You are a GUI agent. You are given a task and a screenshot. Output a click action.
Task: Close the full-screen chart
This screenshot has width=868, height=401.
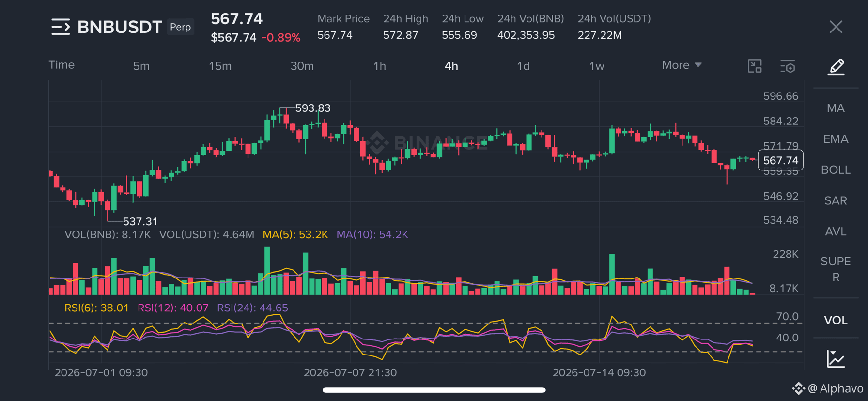click(836, 27)
